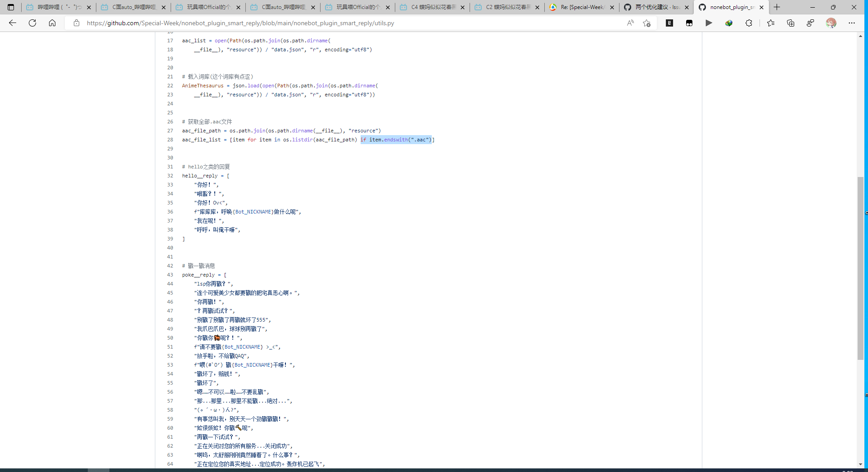
Task: Click the black two-eyed extension icon
Action: pos(689,23)
